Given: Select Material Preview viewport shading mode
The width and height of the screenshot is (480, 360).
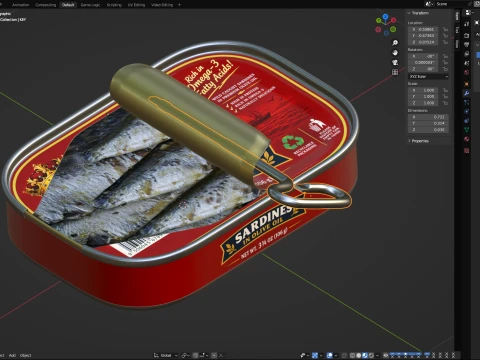Looking at the screenshot, I should 365,355.
